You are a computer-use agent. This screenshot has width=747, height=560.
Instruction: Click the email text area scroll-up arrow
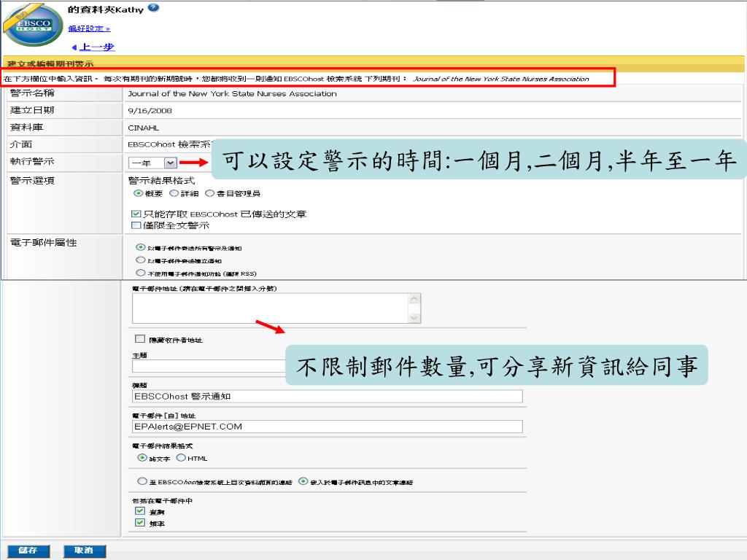(414, 299)
